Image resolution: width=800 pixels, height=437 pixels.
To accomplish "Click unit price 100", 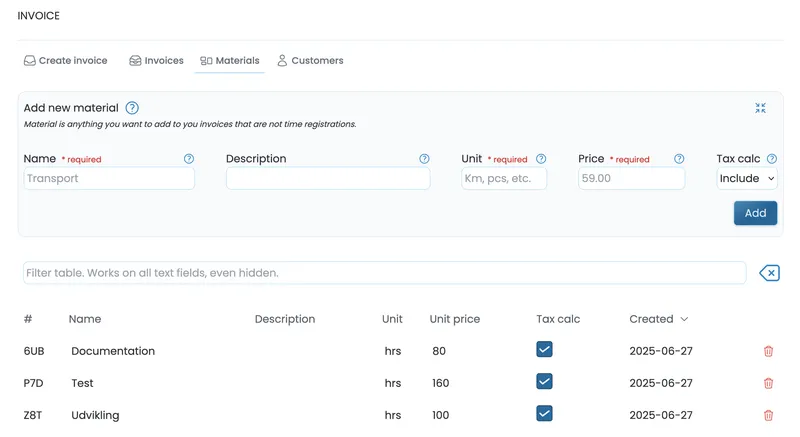I will click(x=440, y=415).
